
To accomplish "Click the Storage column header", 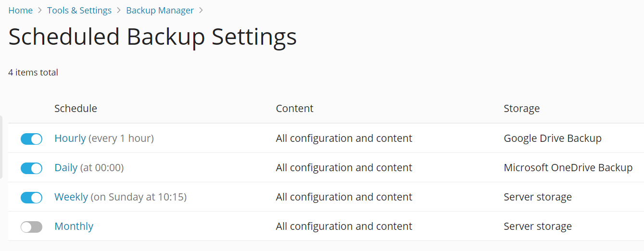I will [x=521, y=109].
